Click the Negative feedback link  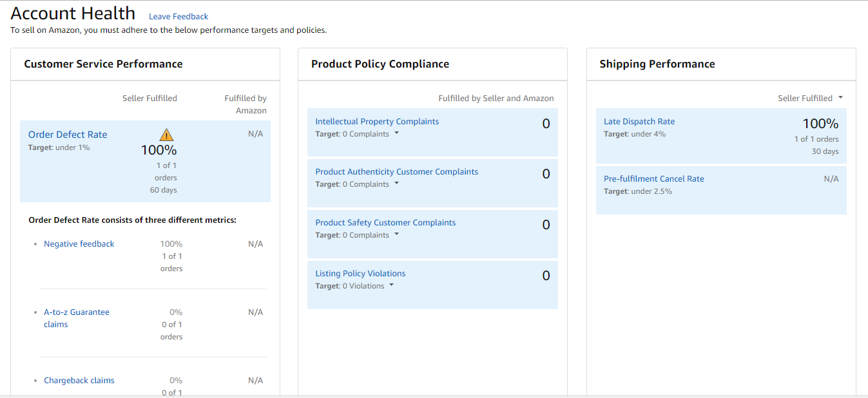pyautogui.click(x=79, y=244)
